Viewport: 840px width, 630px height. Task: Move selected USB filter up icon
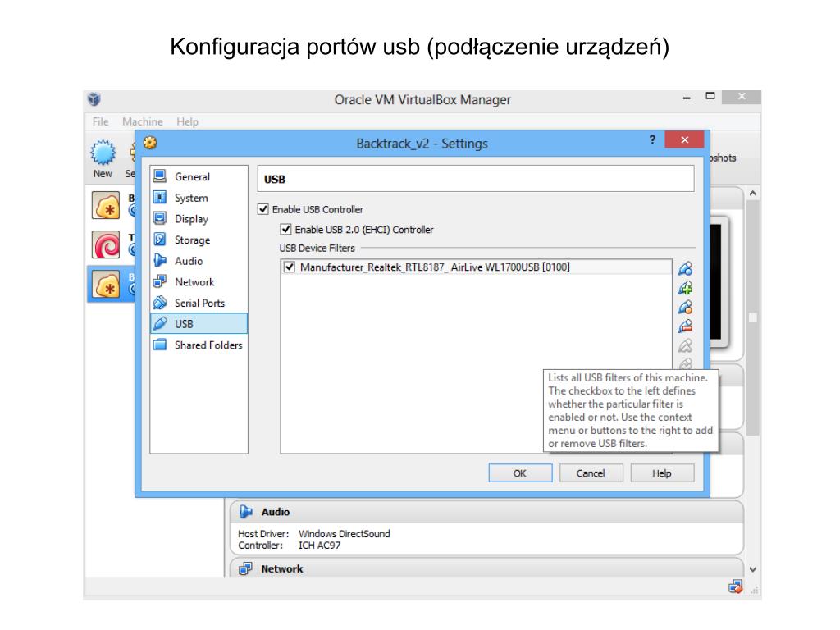pyautogui.click(x=685, y=345)
